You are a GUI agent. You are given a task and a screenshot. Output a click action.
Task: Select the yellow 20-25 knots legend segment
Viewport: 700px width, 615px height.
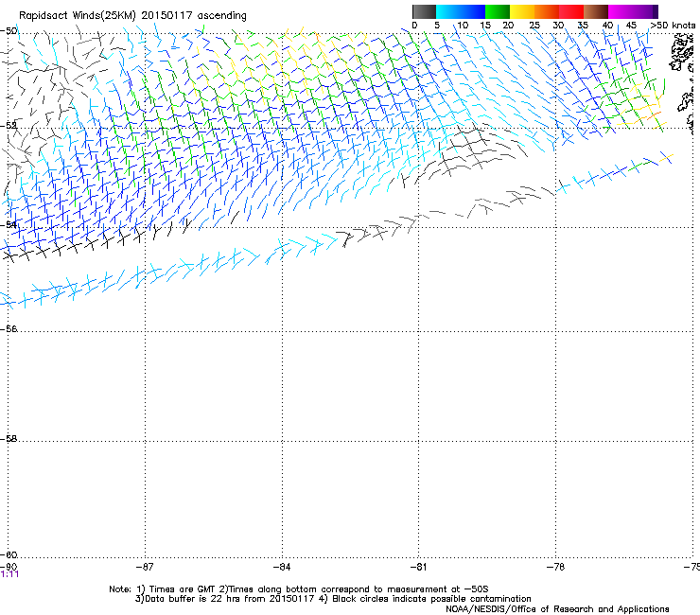(x=522, y=11)
